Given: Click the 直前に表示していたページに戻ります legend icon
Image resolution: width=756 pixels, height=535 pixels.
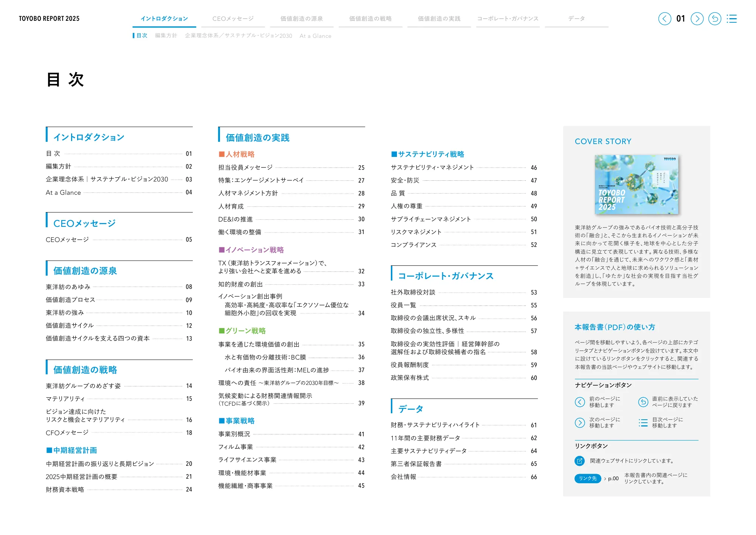Looking at the screenshot, I should [x=643, y=402].
